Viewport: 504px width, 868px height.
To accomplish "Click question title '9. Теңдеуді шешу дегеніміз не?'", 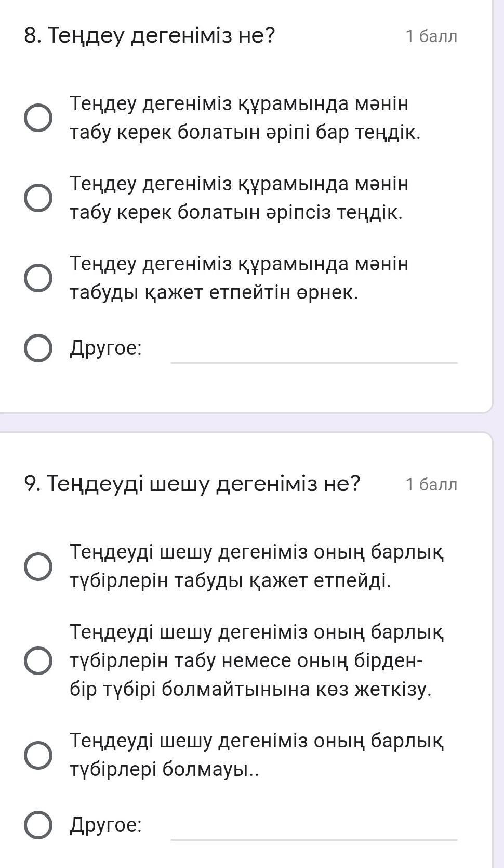I will (x=192, y=484).
